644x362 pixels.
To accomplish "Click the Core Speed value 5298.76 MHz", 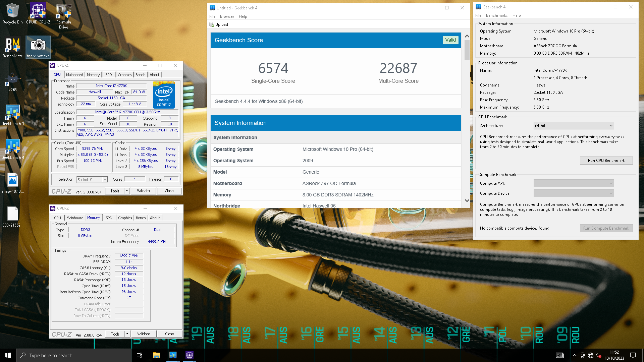I will [93, 149].
